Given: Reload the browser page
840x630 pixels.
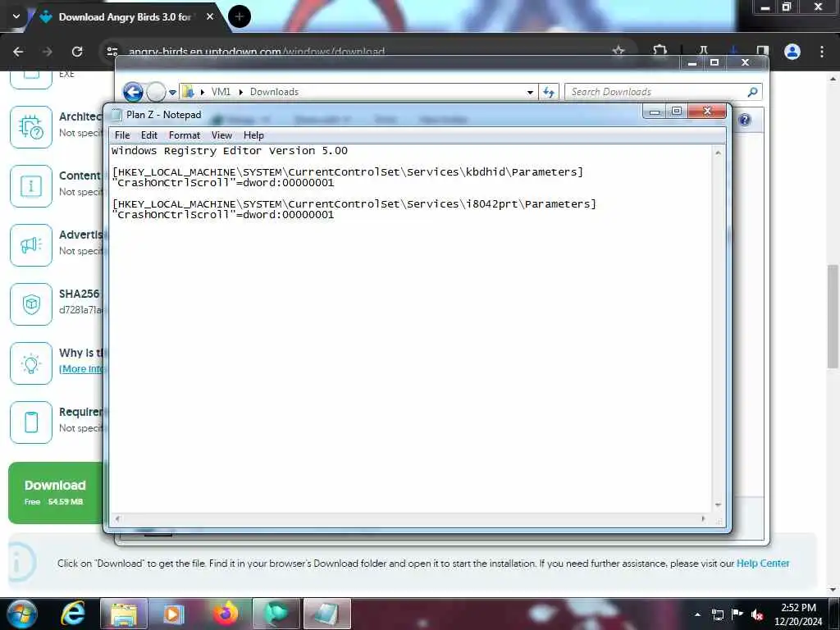Looking at the screenshot, I should (77, 52).
